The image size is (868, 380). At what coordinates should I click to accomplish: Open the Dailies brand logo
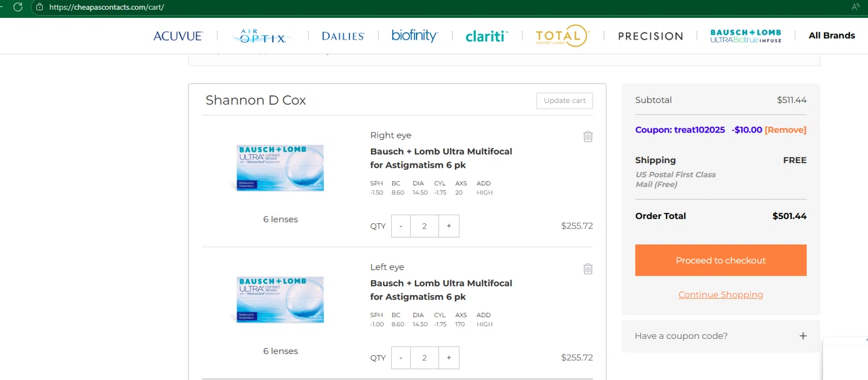coord(343,36)
